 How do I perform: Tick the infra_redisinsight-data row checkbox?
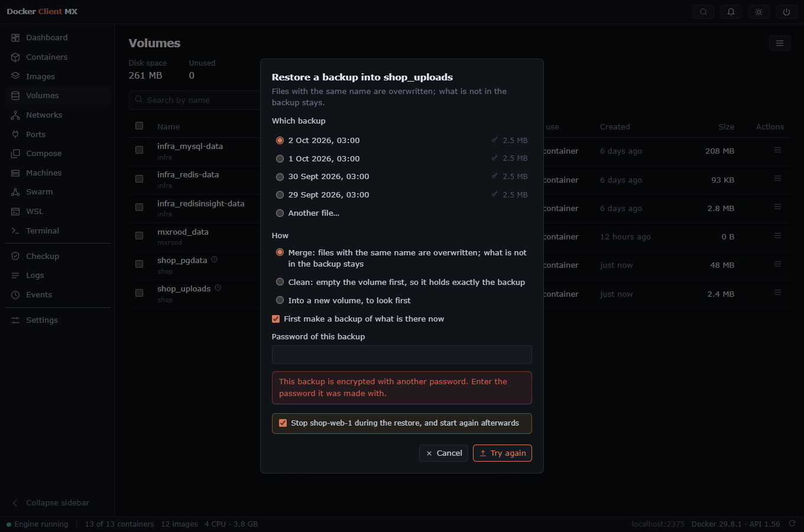point(140,207)
